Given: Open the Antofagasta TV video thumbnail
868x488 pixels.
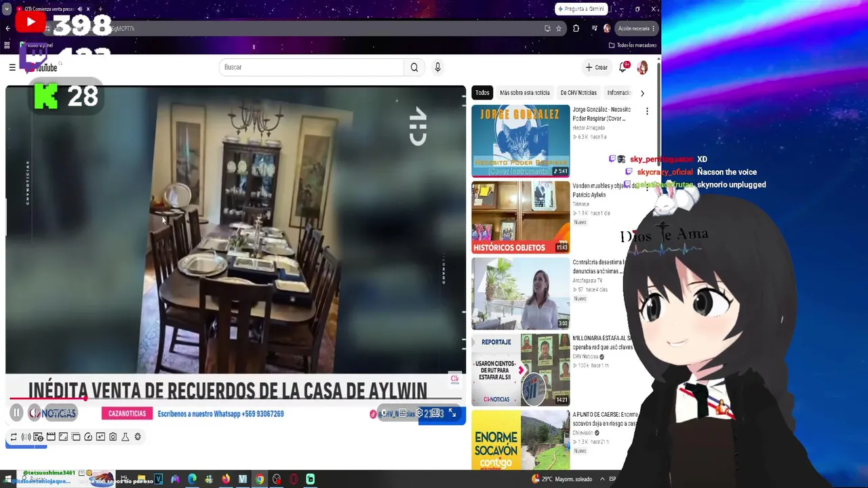Looking at the screenshot, I should [521, 294].
